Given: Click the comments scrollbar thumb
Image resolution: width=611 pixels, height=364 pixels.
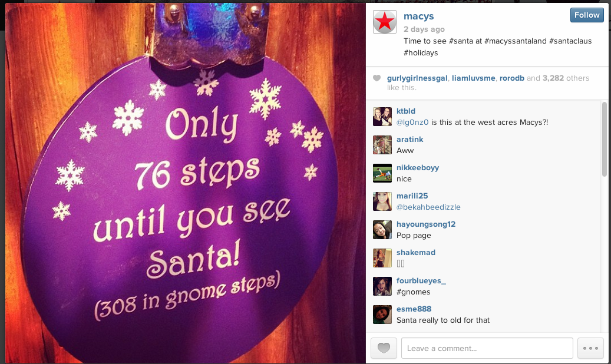Looking at the screenshot, I should (x=604, y=139).
